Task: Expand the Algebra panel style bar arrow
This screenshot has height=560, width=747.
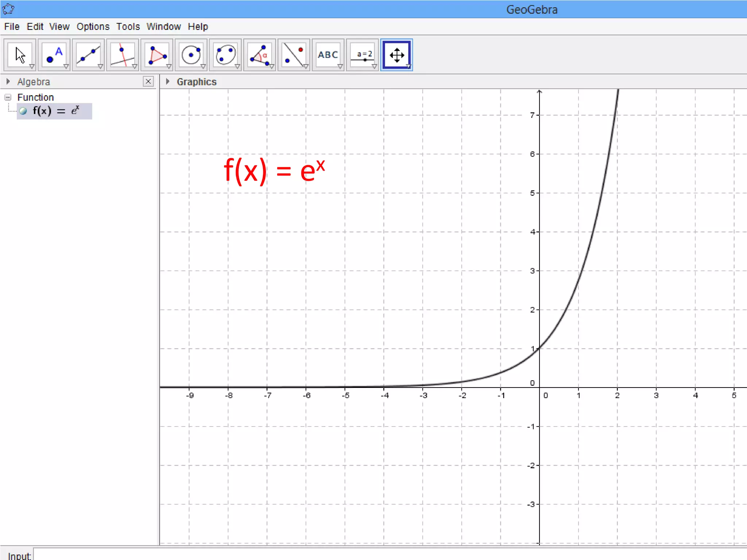Action: coord(8,81)
